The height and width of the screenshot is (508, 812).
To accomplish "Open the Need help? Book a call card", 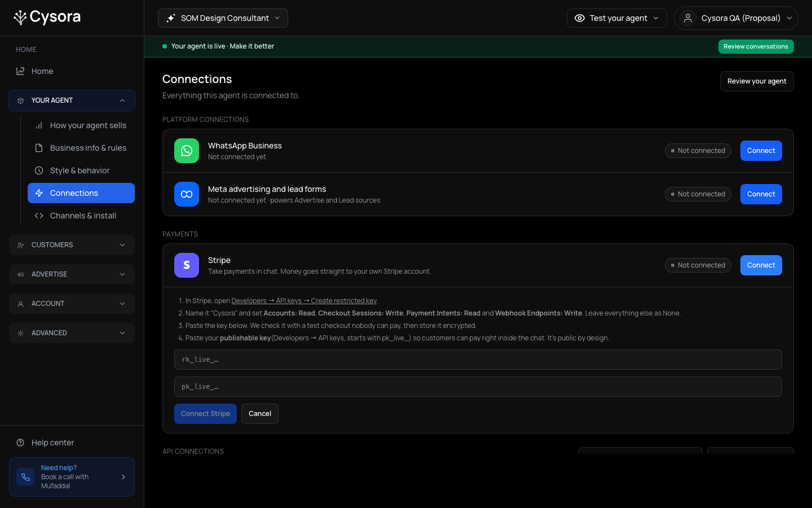I will click(72, 477).
